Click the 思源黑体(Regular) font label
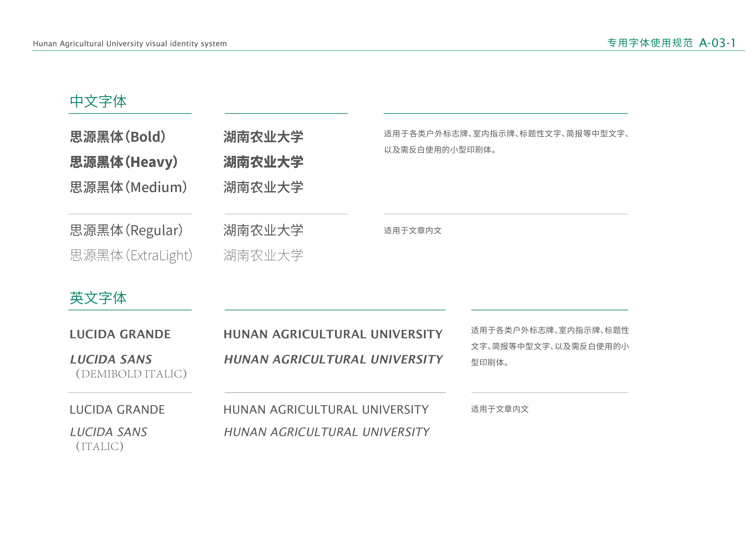This screenshot has height=534, width=756. [x=126, y=230]
